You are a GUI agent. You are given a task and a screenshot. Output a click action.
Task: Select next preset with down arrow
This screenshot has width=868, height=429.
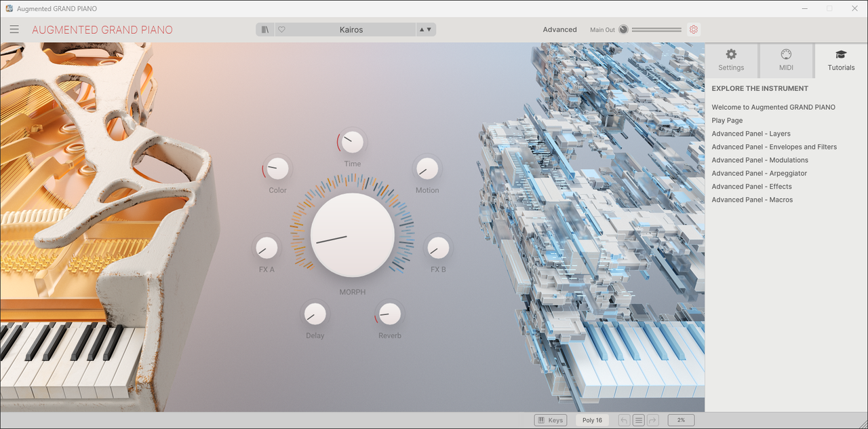coord(429,30)
